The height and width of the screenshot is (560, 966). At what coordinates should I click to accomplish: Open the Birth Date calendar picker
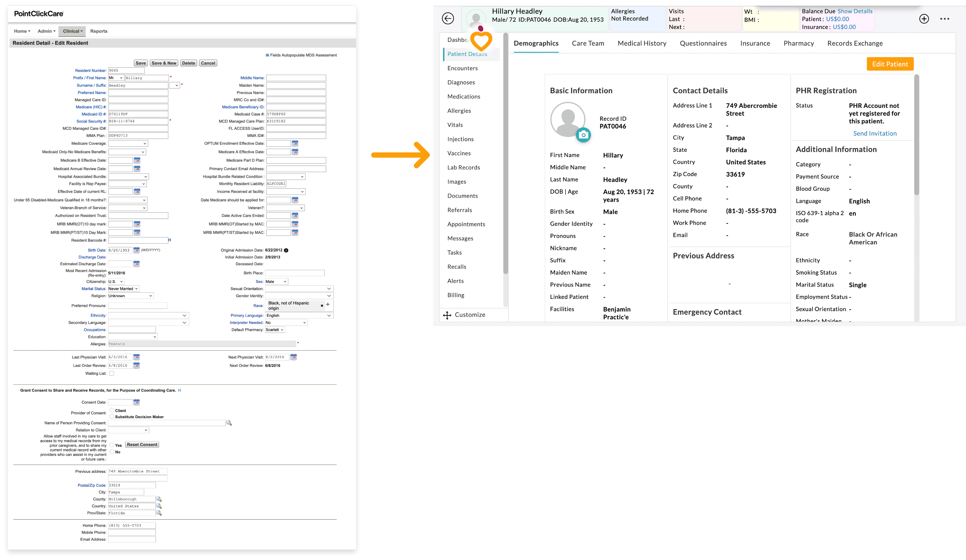(137, 250)
